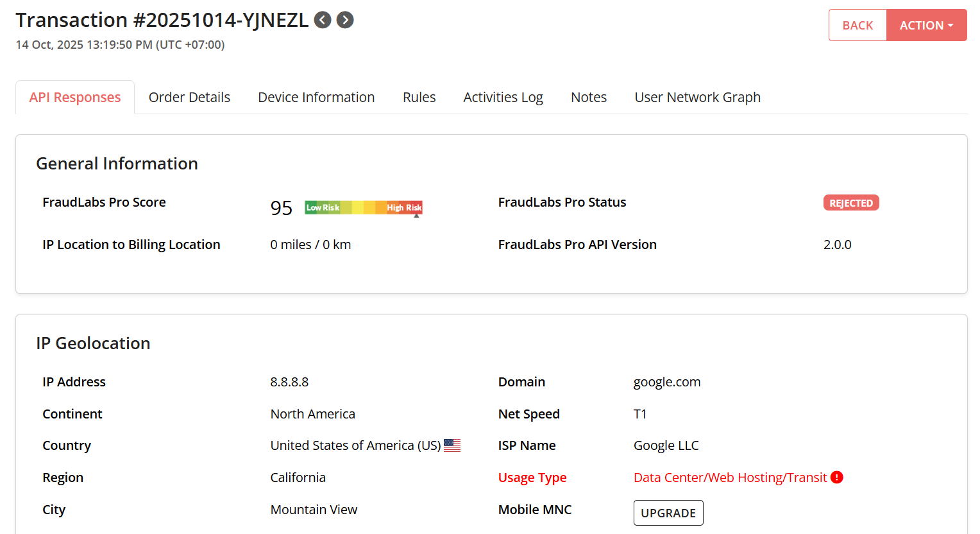
Task: Click the BACK button
Action: 857,25
